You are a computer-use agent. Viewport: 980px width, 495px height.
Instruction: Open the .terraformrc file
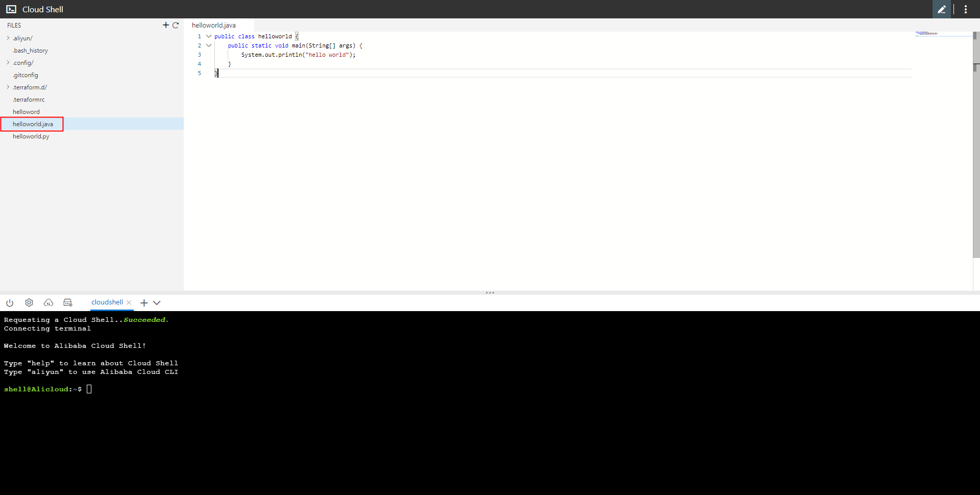click(x=29, y=100)
